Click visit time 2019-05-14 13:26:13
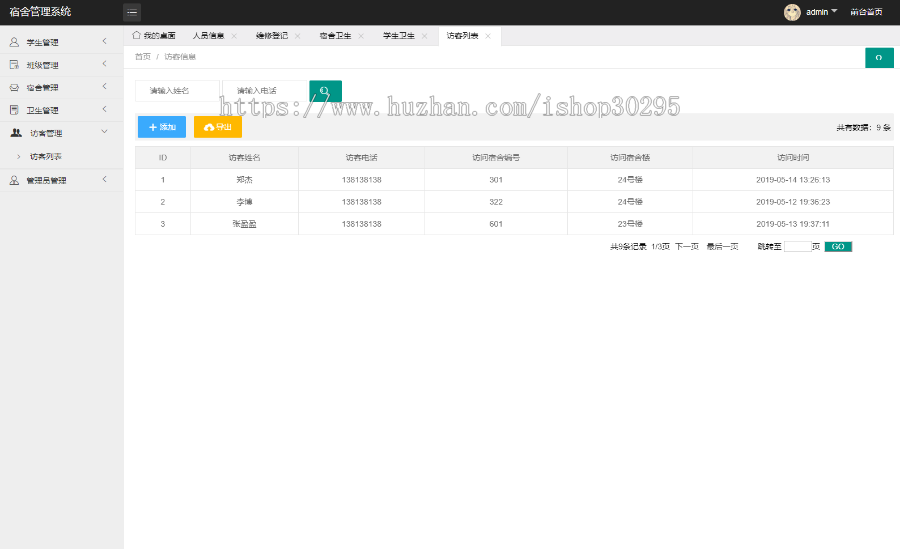The height and width of the screenshot is (549, 900). click(793, 180)
